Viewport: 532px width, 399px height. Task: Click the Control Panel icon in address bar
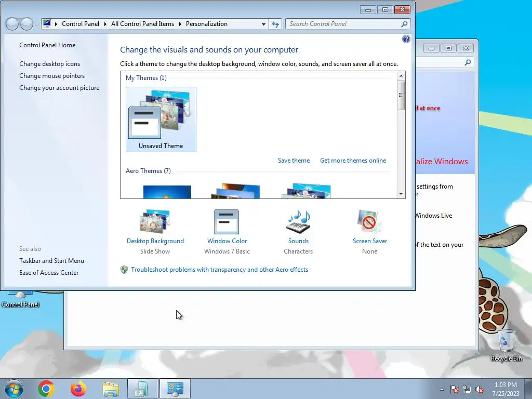(x=47, y=23)
